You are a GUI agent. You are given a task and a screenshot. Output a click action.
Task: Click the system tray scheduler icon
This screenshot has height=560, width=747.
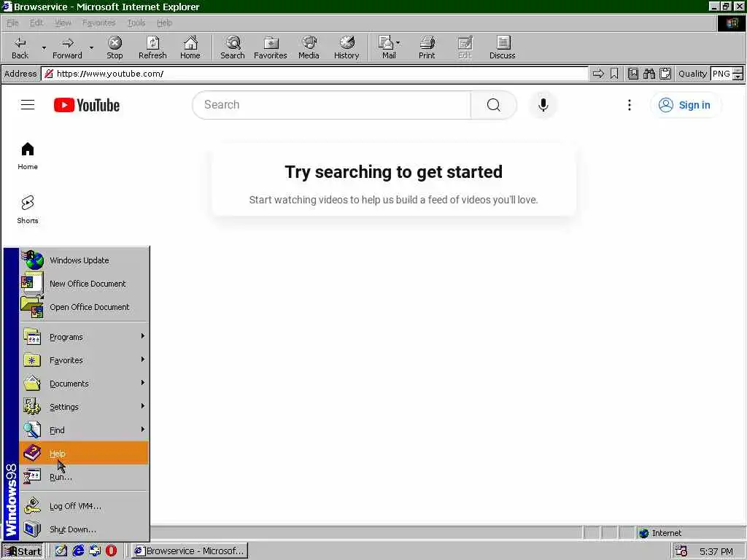681,551
